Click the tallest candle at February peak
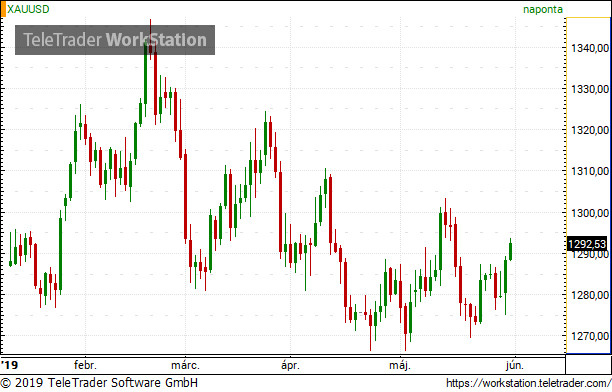The image size is (612, 392). point(150,39)
